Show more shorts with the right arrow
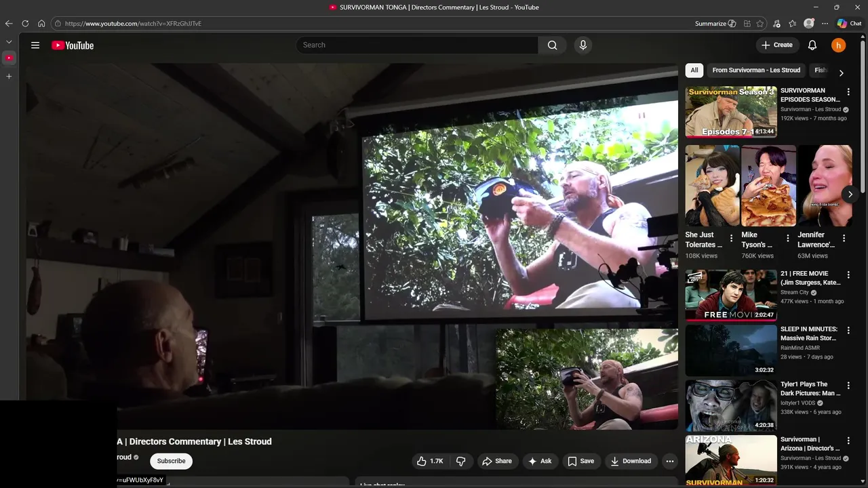Image resolution: width=868 pixels, height=488 pixels. [x=850, y=195]
